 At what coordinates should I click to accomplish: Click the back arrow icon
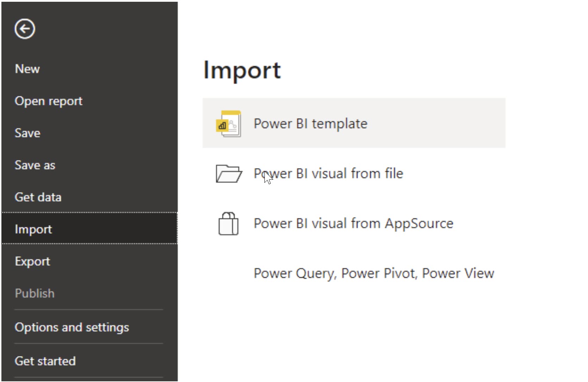tap(25, 29)
